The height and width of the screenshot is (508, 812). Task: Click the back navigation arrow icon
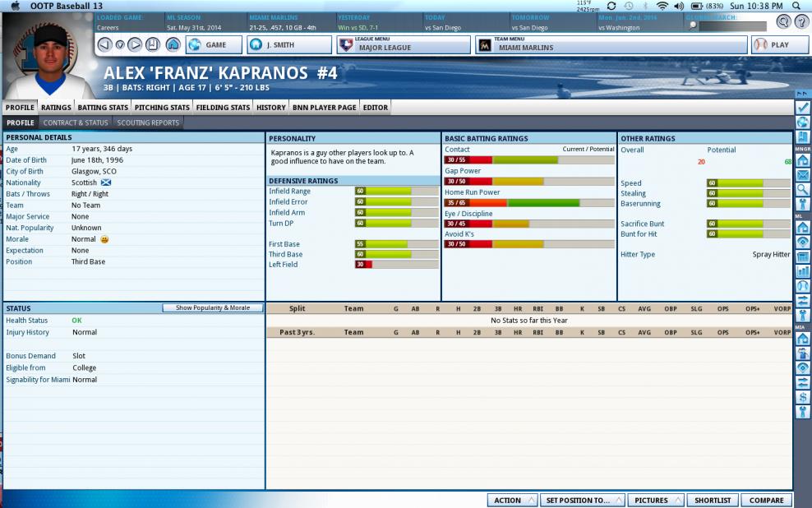point(104,44)
